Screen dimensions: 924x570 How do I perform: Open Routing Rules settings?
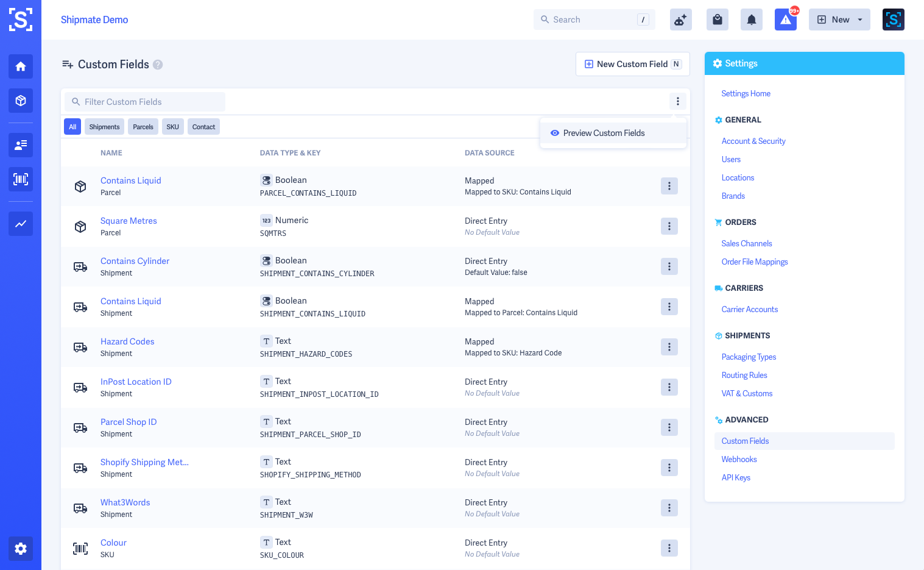coord(744,375)
